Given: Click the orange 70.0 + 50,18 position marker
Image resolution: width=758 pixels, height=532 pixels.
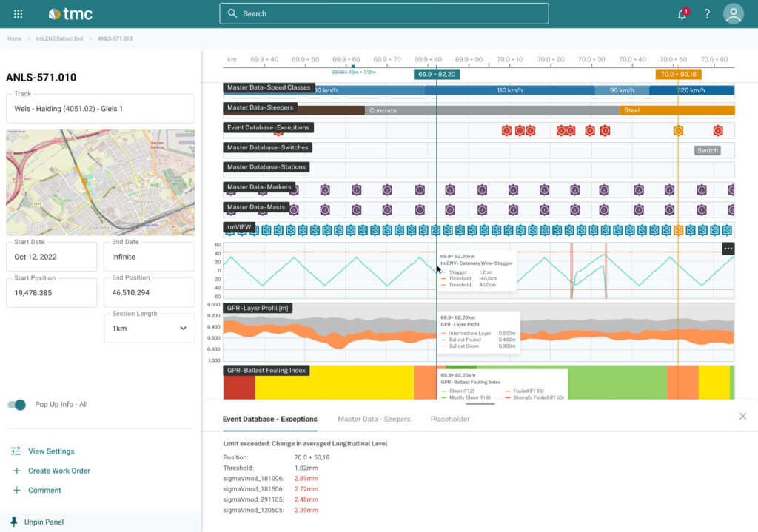Looking at the screenshot, I should [x=678, y=74].
